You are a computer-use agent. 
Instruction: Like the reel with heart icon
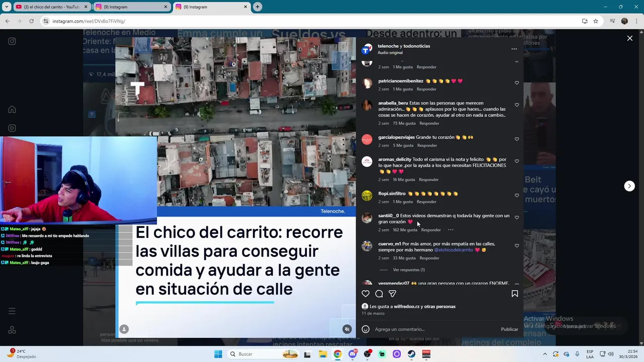pyautogui.click(x=366, y=294)
